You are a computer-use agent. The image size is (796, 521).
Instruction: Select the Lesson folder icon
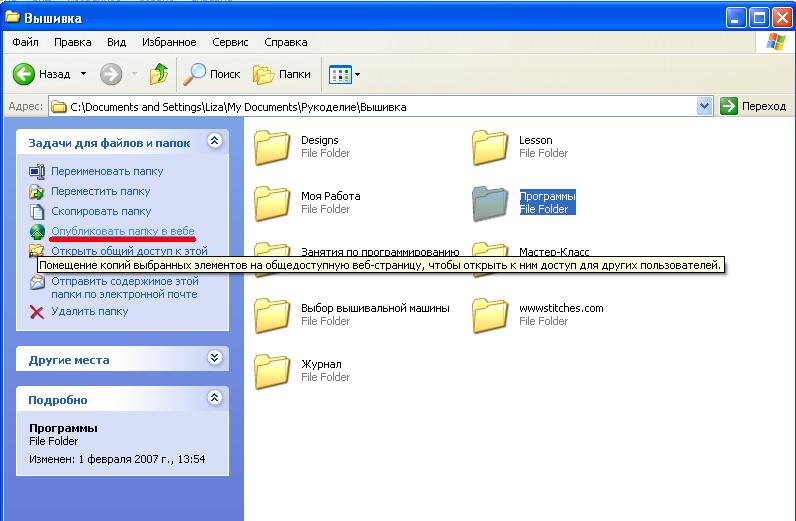pyautogui.click(x=490, y=147)
